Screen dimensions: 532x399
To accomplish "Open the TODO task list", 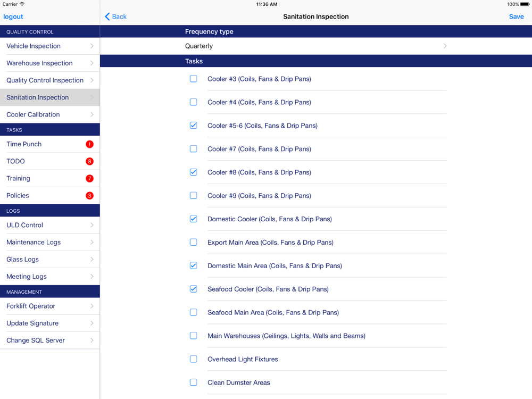I will 50,162.
